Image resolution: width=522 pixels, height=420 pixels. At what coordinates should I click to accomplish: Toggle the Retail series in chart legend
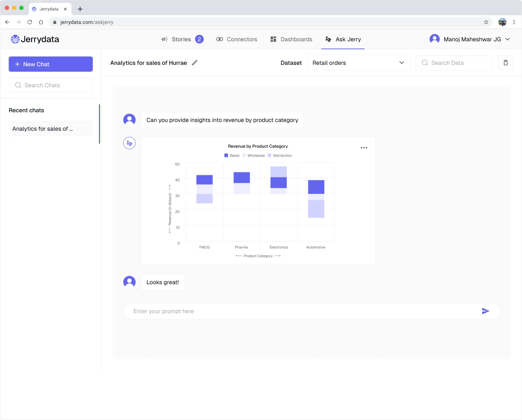232,156
